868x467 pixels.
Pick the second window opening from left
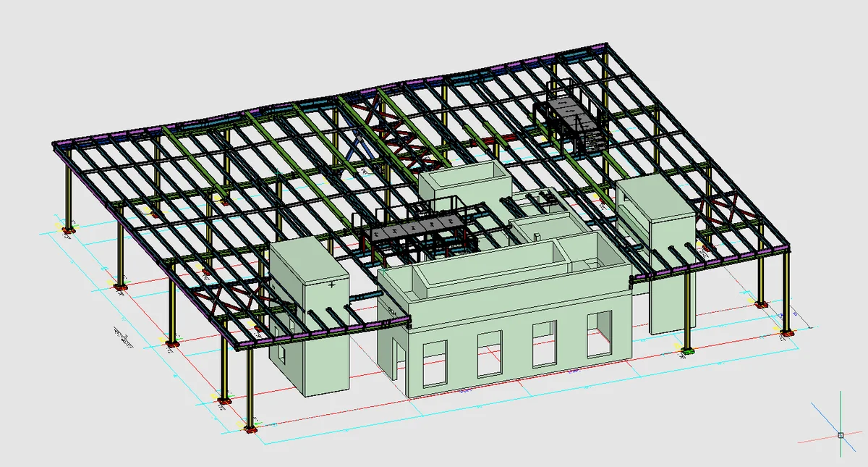pyautogui.click(x=490, y=353)
